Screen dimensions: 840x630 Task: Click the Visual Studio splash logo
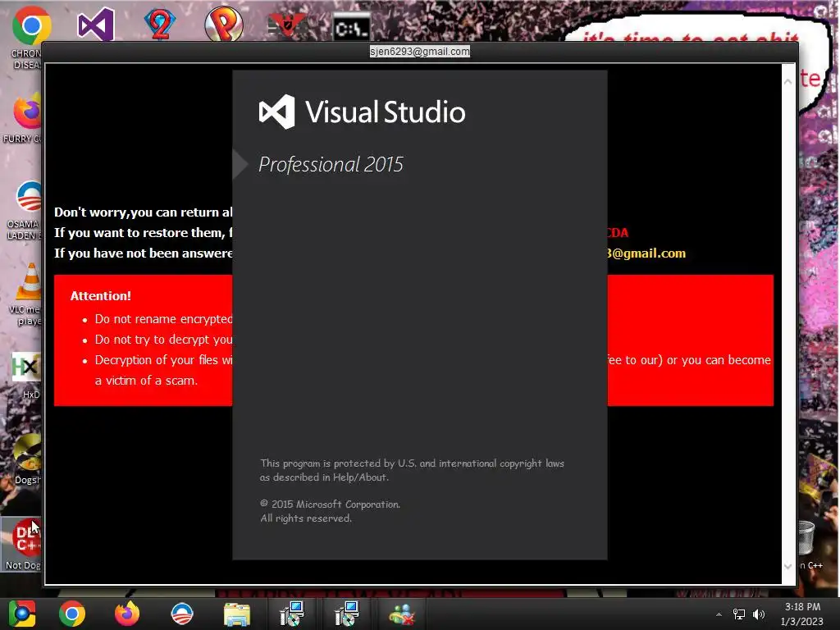(x=362, y=112)
